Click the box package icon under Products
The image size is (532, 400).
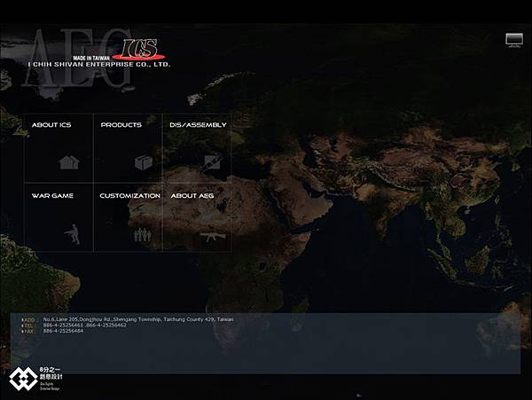pos(144,162)
